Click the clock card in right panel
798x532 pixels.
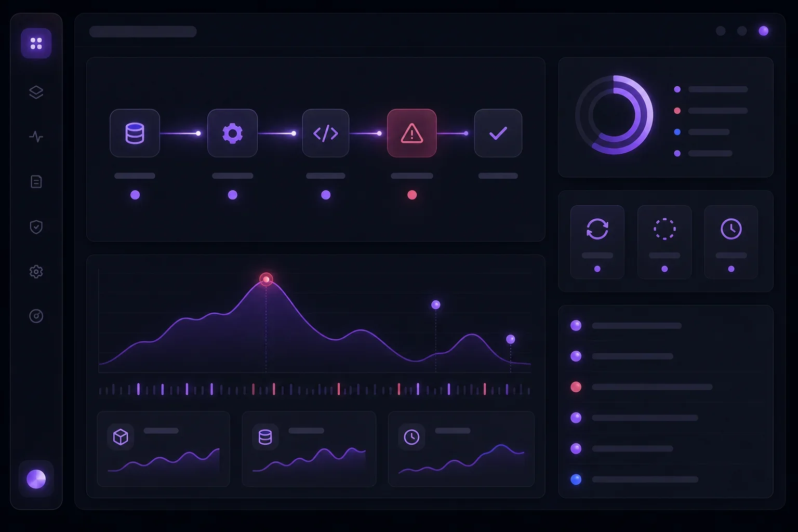point(731,242)
